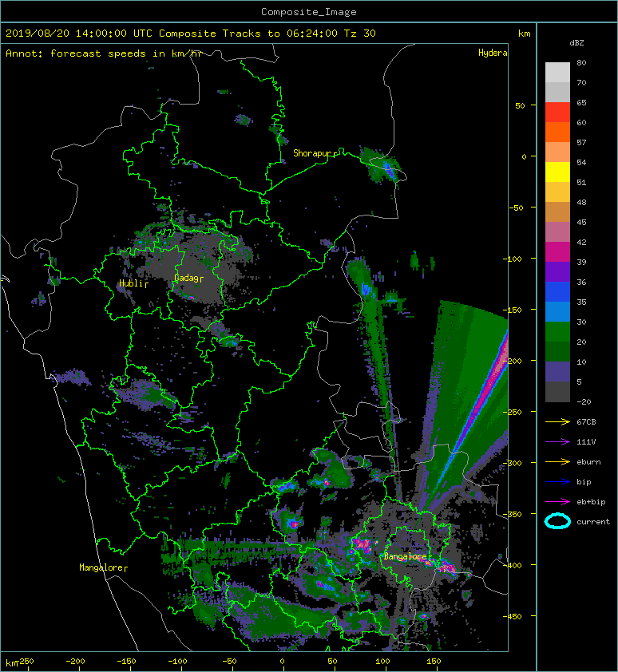Image resolution: width=618 pixels, height=672 pixels.
Task: Click the km unit label at top right
Action: [524, 34]
